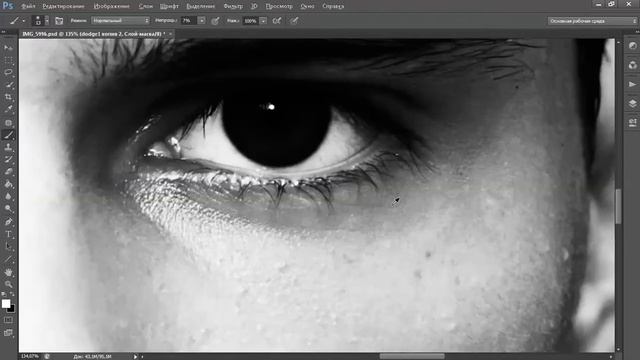Open the status bar info arrow menu
This screenshot has width=640, height=360.
coord(135,356)
